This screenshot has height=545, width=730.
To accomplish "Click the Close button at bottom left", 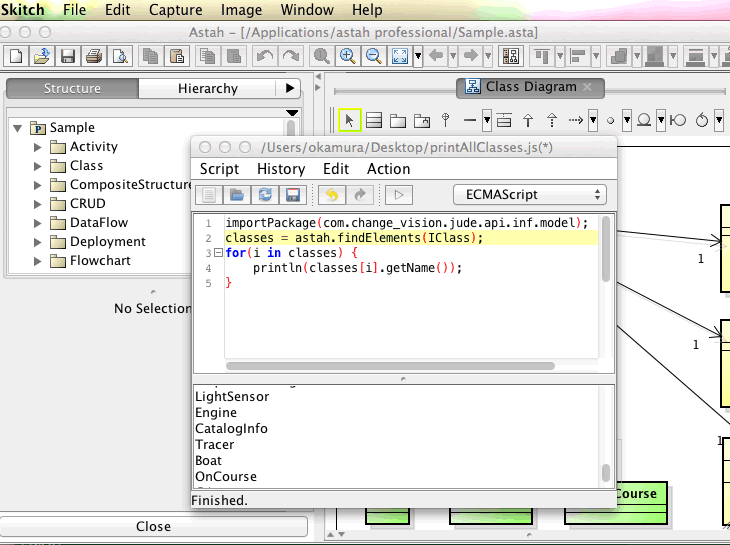I will pos(153,526).
